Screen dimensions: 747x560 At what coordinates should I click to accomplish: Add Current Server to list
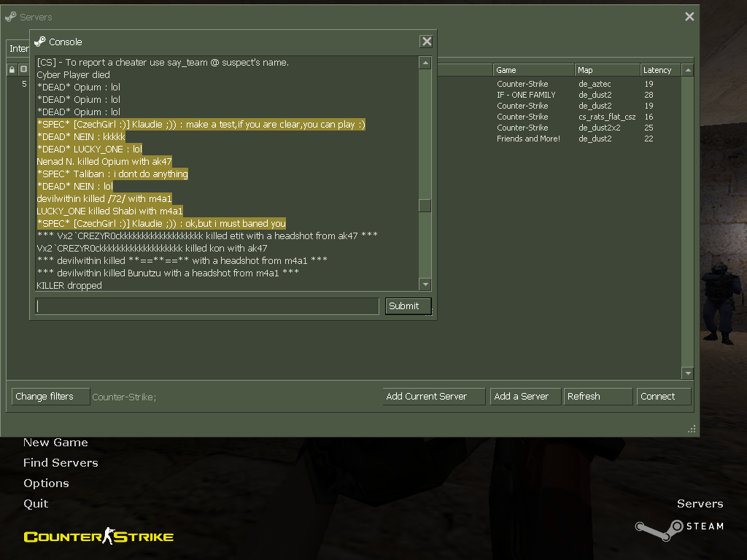coord(433,397)
